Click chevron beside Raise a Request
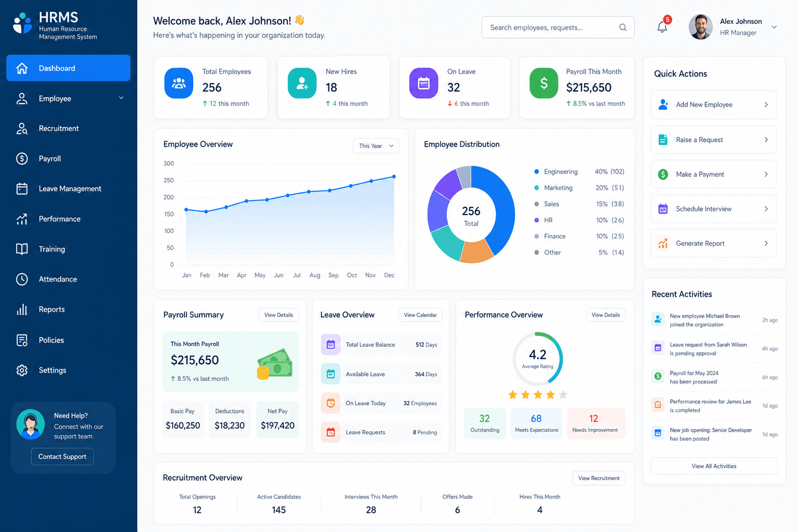Image resolution: width=798 pixels, height=532 pixels. tap(766, 140)
